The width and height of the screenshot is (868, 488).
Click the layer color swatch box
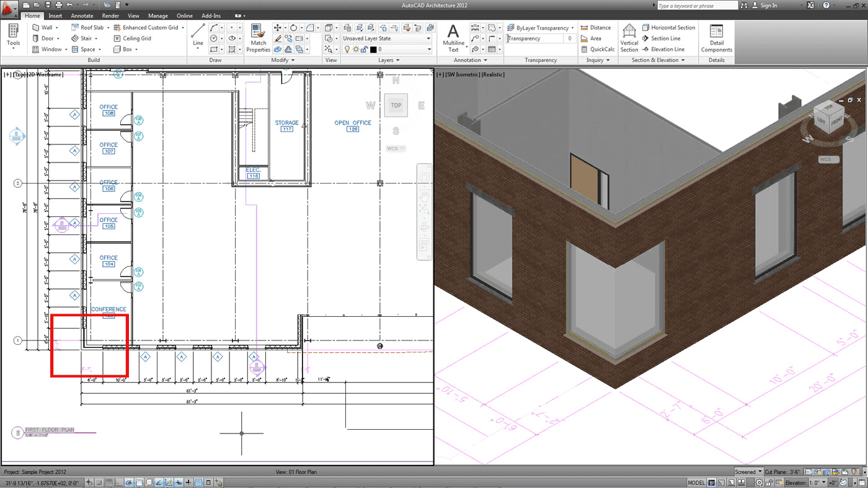(373, 49)
